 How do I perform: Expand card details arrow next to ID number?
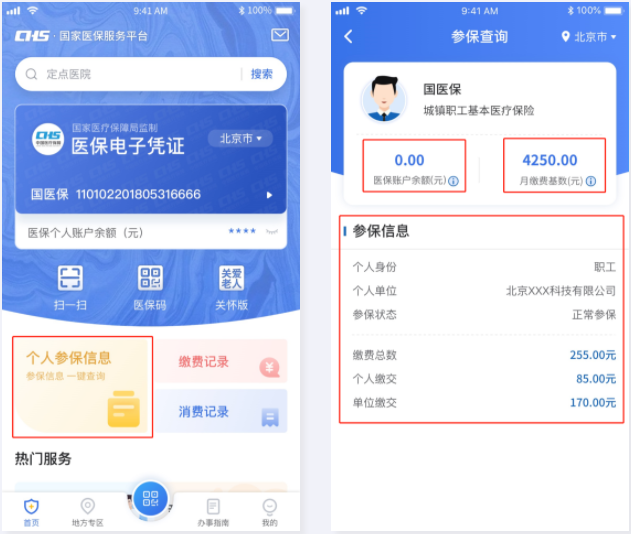[x=269, y=195]
